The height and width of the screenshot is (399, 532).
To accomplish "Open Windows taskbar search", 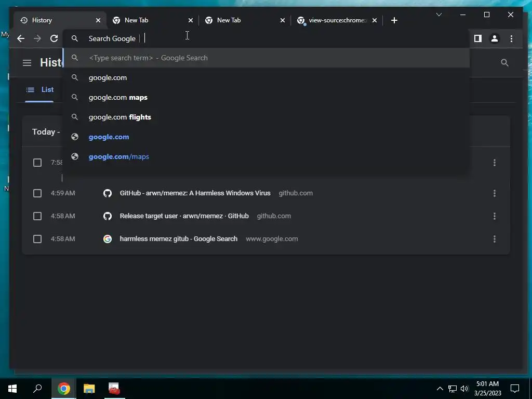I will (x=37, y=389).
